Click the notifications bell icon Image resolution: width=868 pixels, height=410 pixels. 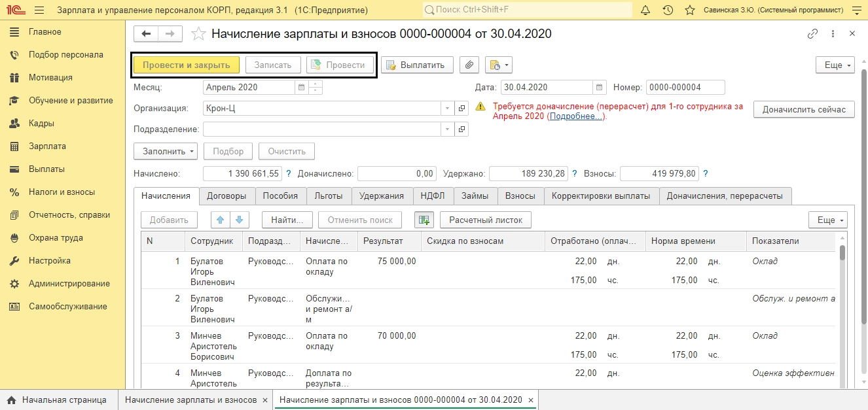pos(645,10)
